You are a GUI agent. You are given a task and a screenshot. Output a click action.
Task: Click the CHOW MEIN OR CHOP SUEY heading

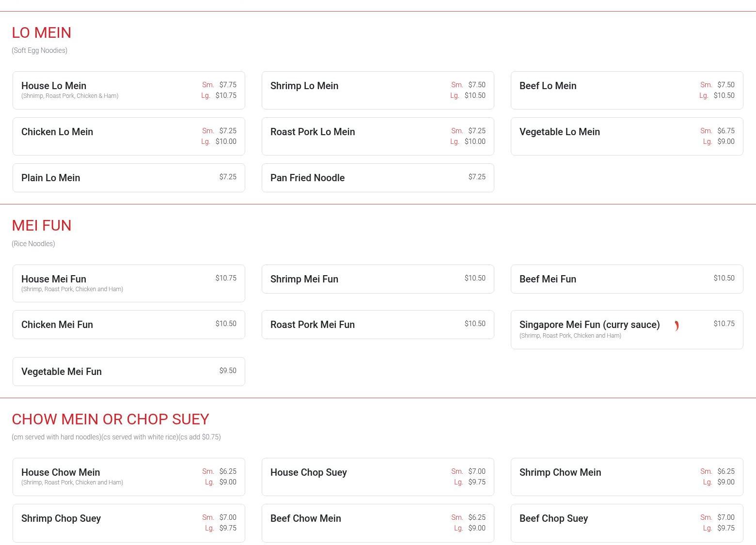(x=110, y=419)
